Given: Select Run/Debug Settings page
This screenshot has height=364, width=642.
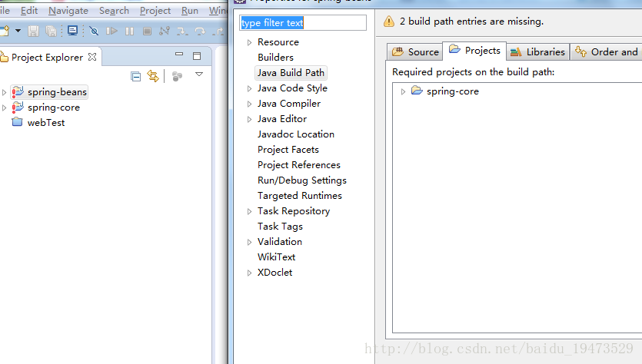Looking at the screenshot, I should [x=302, y=180].
